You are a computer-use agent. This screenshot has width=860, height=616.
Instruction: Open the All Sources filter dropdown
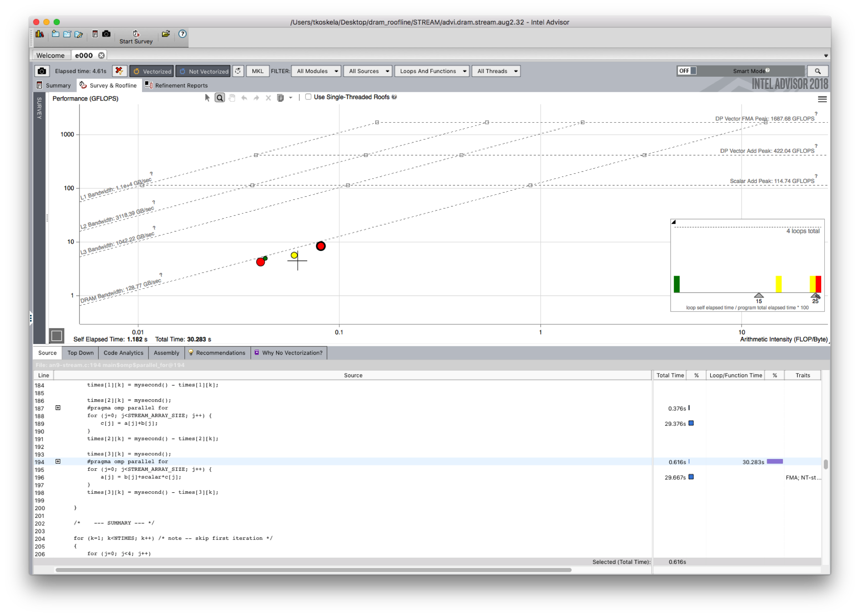(x=368, y=71)
